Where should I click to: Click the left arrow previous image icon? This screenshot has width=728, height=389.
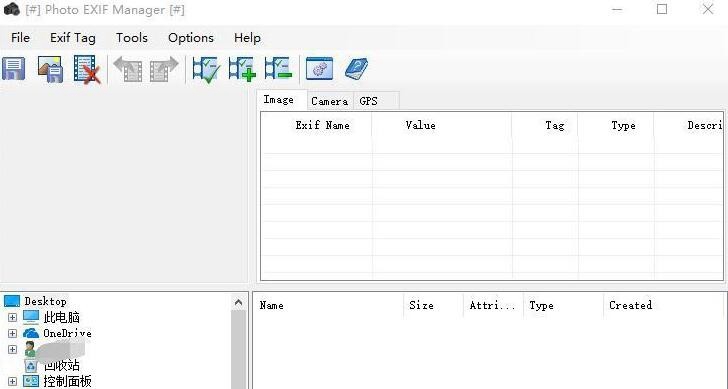[x=128, y=69]
